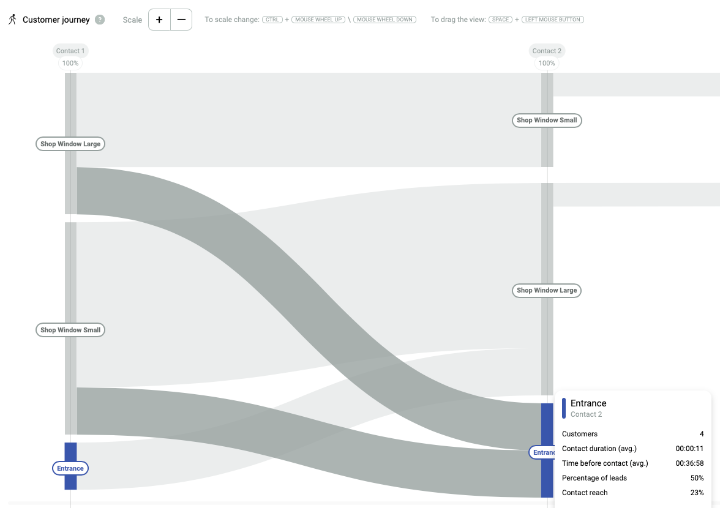Click the Customer journey heading
The width and height of the screenshot is (720, 508).
coord(55,20)
